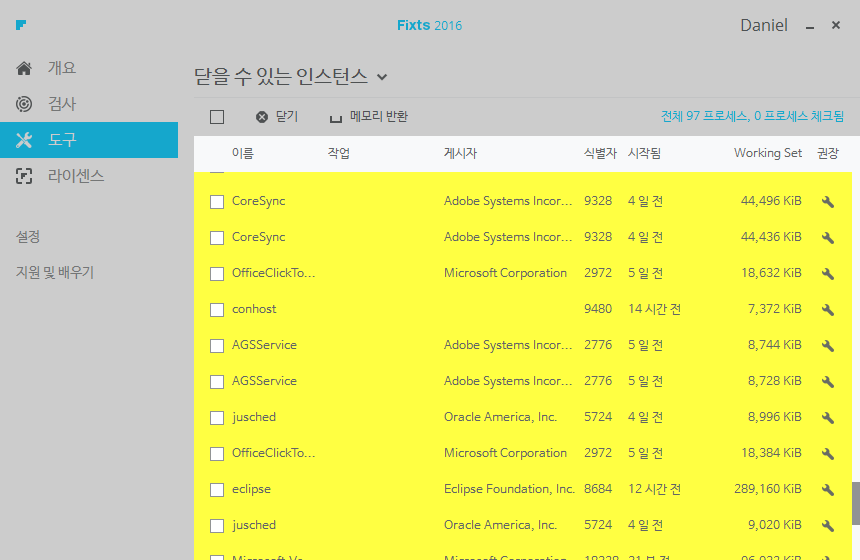This screenshot has height=560, width=860.
Task: Check the OfficeClickTo 18,384 KiB row checkbox
Action: pyautogui.click(x=217, y=454)
